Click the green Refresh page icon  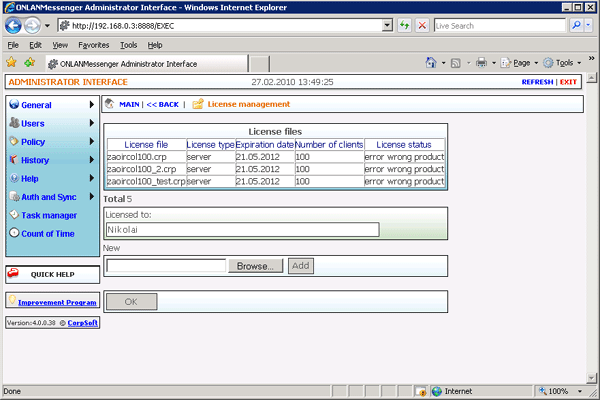[x=404, y=26]
